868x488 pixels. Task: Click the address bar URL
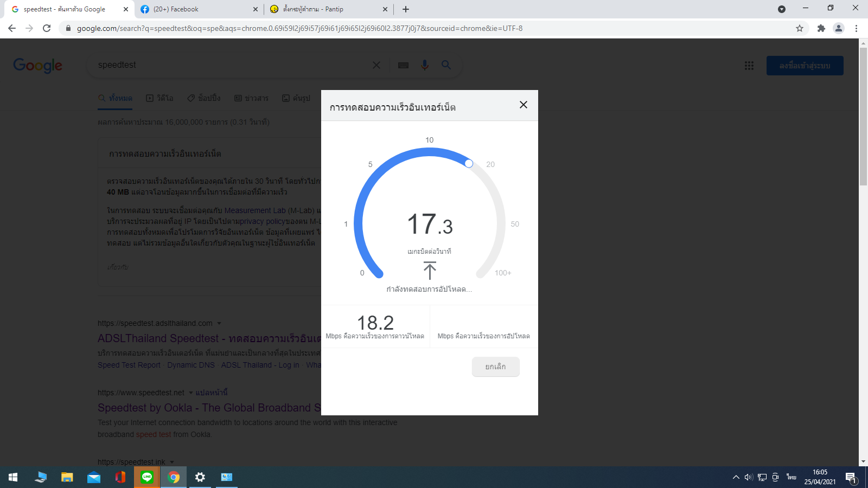point(299,28)
